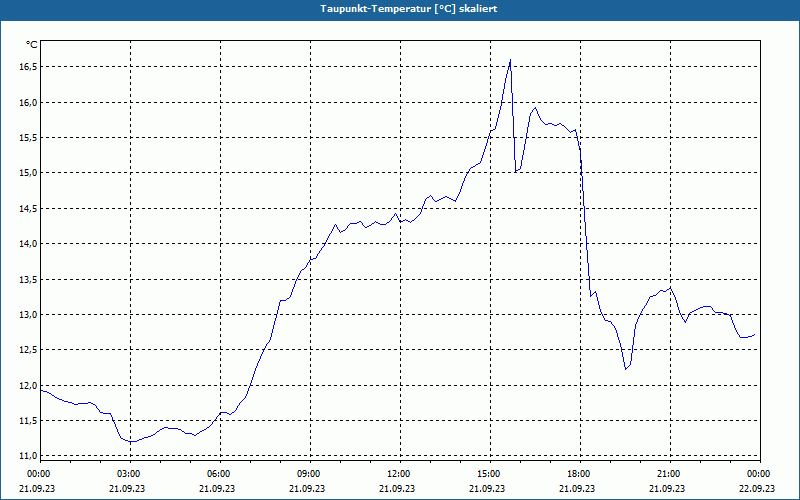Click the 12:00 x-axis time label
The width and height of the screenshot is (800, 500).
397,474
